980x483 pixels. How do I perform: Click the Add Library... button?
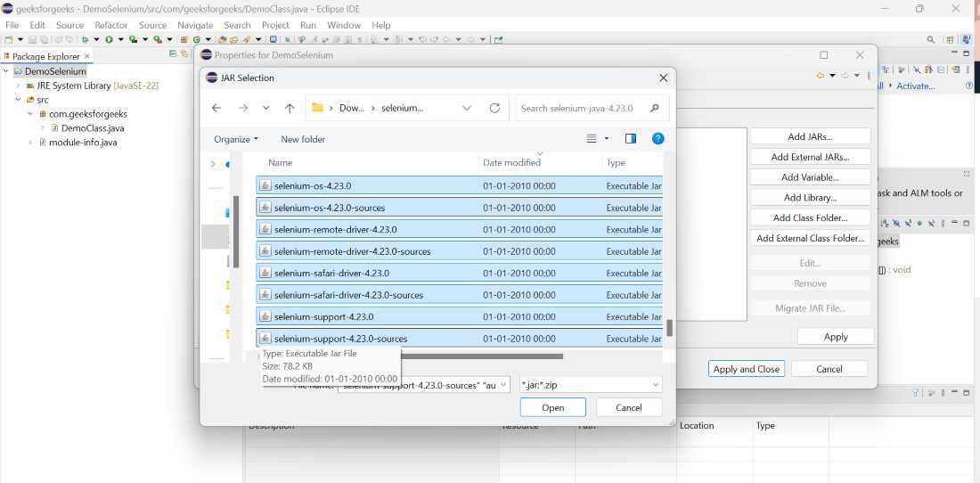click(x=810, y=198)
